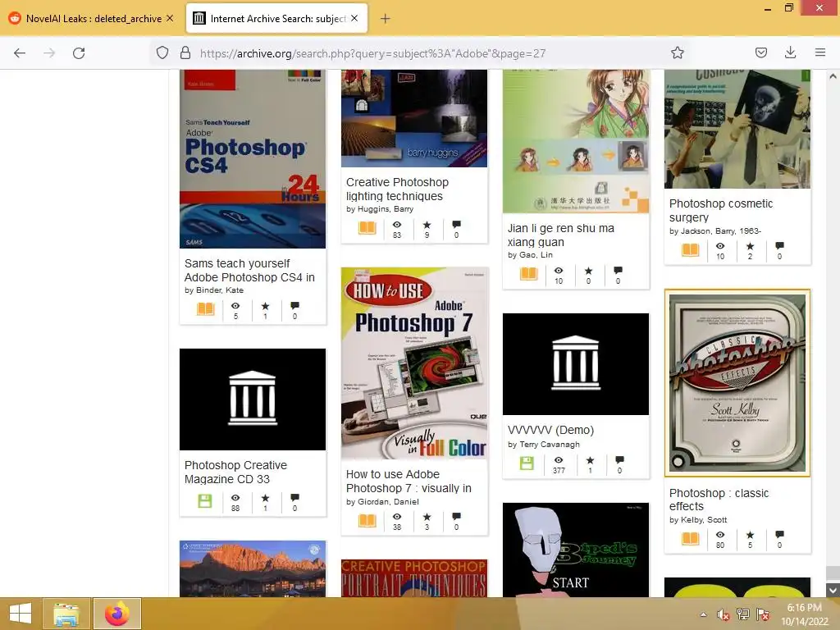Viewport: 840px width, 630px height.
Task: Open How to Use Photoshop 7 cover
Action: 414,363
